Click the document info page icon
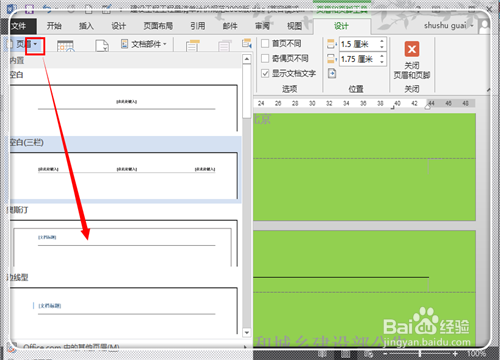 coord(102,46)
